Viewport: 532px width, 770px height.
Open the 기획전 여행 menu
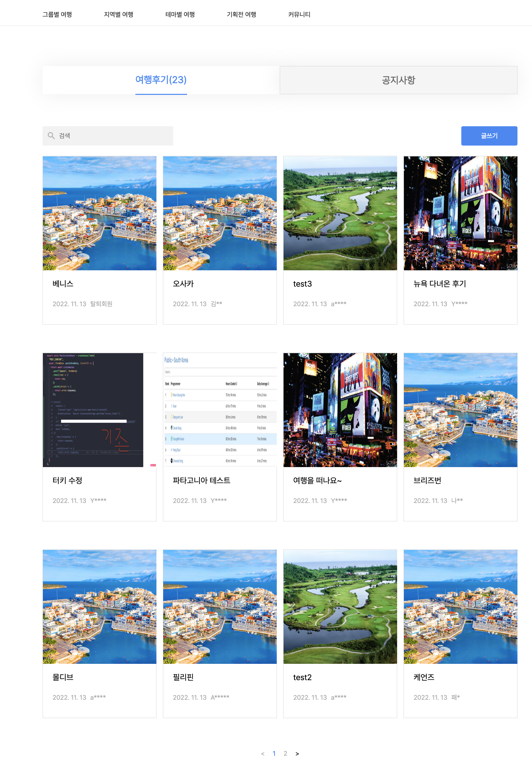coord(241,14)
